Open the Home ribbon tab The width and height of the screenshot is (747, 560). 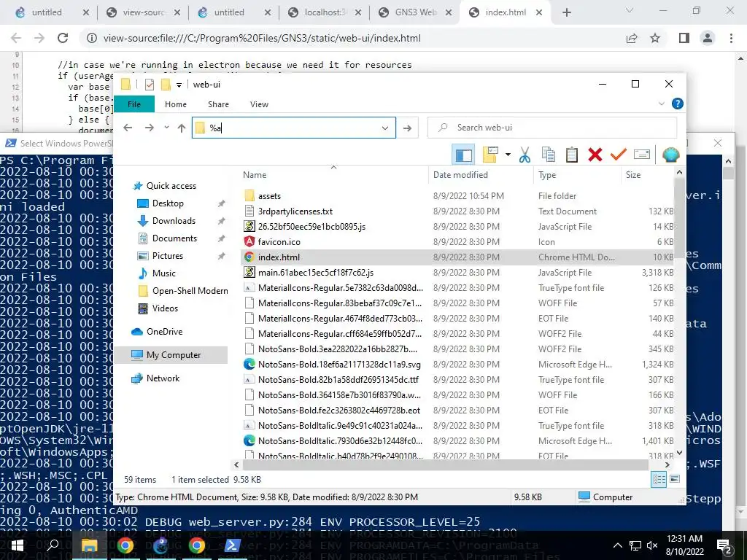(176, 104)
